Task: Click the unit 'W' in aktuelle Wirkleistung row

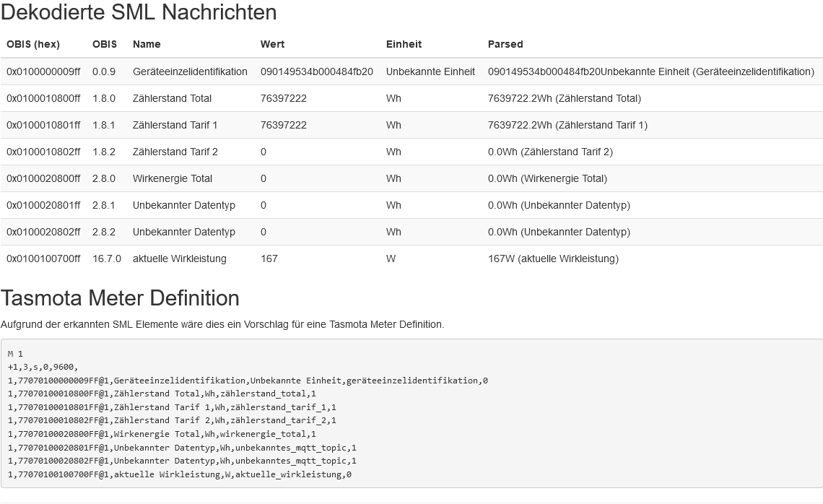Action: [x=391, y=258]
